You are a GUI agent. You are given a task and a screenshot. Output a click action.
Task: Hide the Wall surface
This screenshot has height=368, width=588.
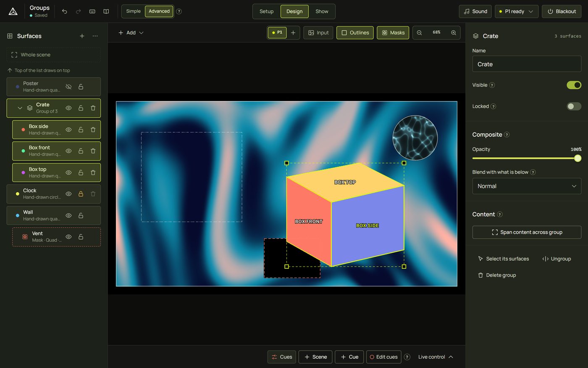pyautogui.click(x=68, y=215)
